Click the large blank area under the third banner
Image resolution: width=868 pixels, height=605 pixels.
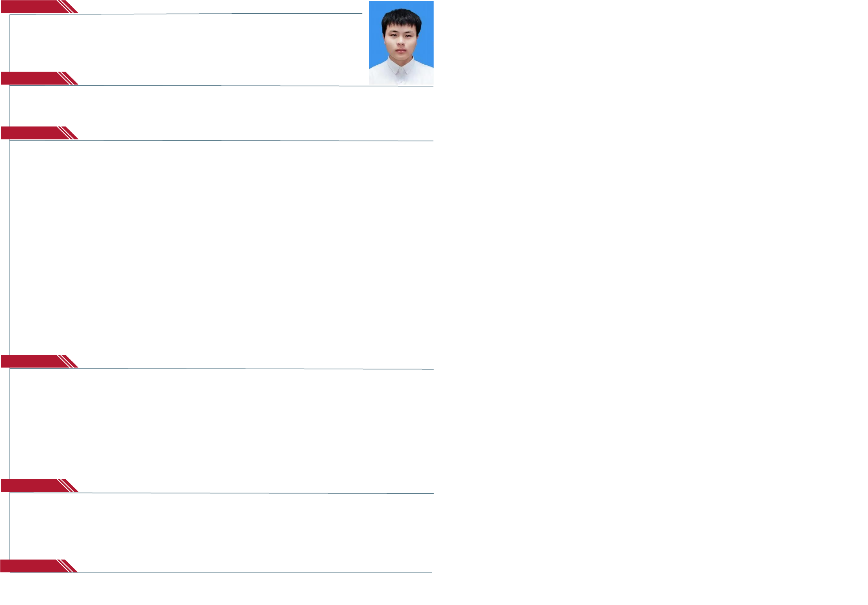coord(219,247)
